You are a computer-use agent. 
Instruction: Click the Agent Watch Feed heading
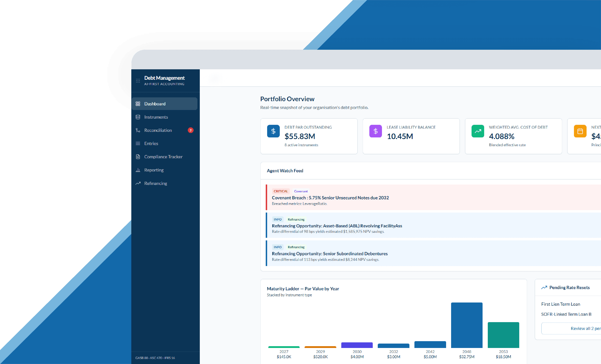tap(285, 171)
